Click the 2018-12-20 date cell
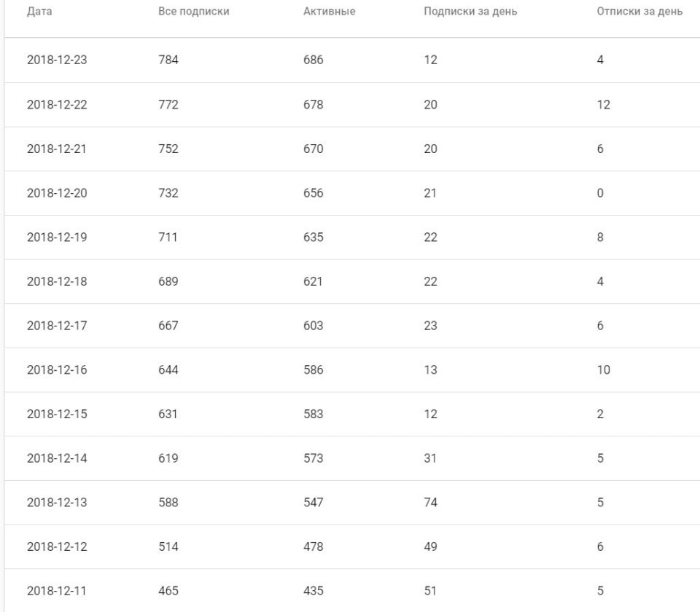This screenshot has height=612, width=700. 57,194
